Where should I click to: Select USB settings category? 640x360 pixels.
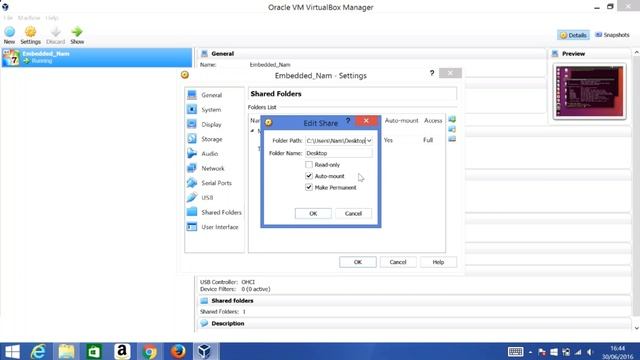coord(207,198)
